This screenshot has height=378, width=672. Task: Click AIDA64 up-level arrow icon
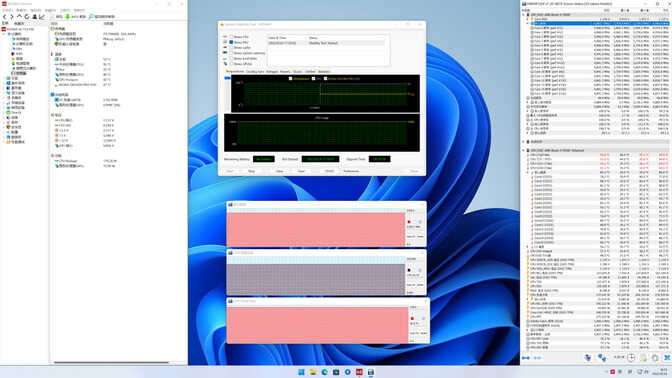pyautogui.click(x=19, y=16)
